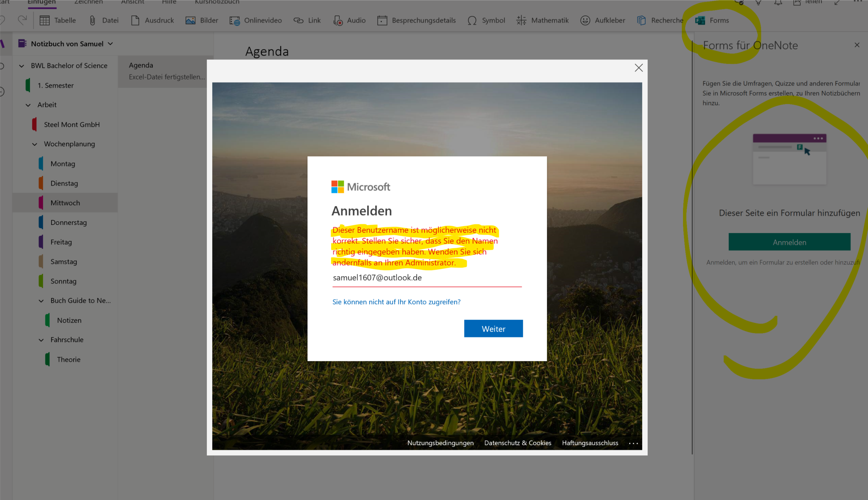Collapse the BWL Bachelor of Science group
Viewport: 868px width, 500px height.
point(21,66)
